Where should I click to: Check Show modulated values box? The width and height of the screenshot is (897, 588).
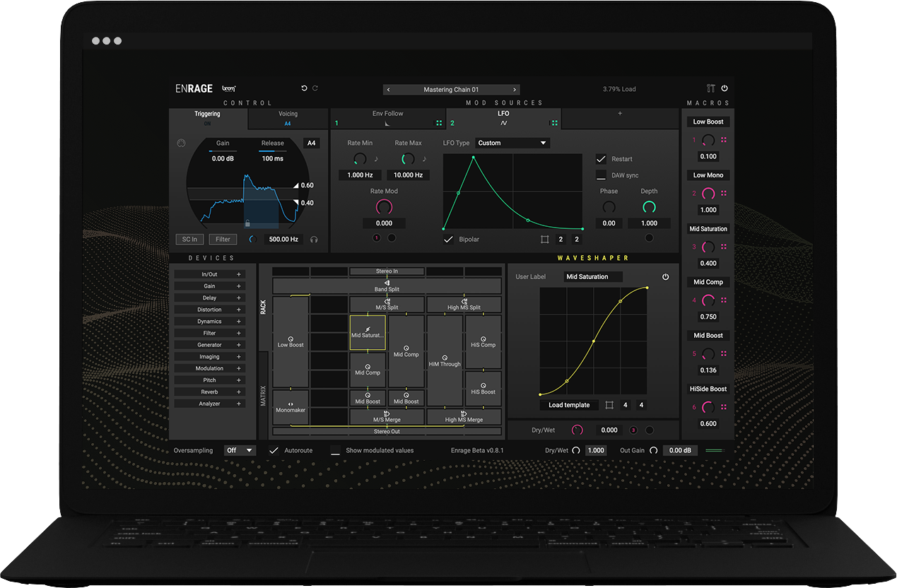coord(335,450)
